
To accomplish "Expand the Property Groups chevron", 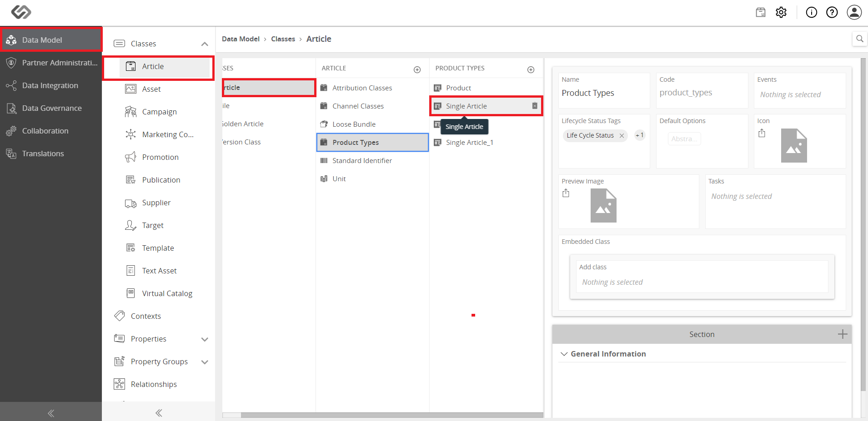I will [x=205, y=362].
